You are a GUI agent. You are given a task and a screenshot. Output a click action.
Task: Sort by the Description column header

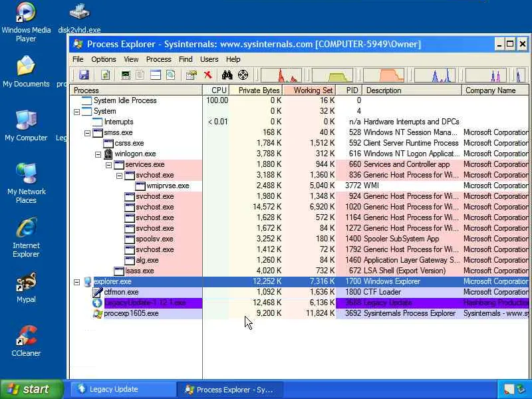click(x=412, y=90)
